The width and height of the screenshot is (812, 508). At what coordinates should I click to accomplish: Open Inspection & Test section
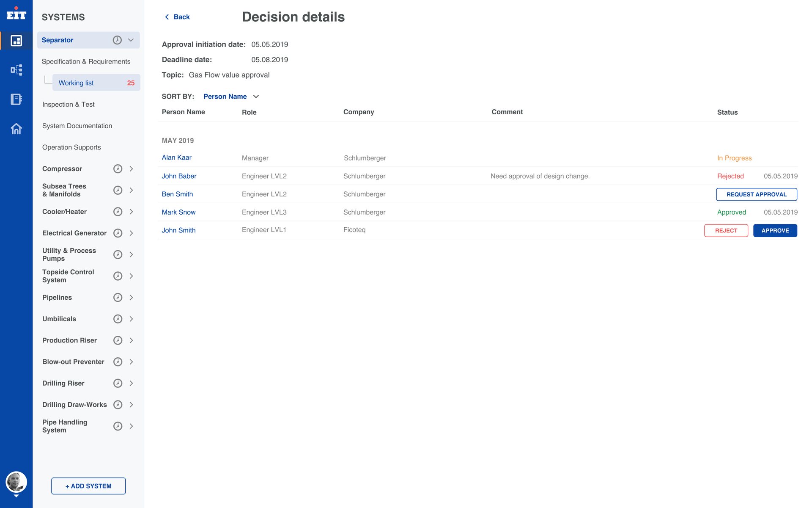68,104
